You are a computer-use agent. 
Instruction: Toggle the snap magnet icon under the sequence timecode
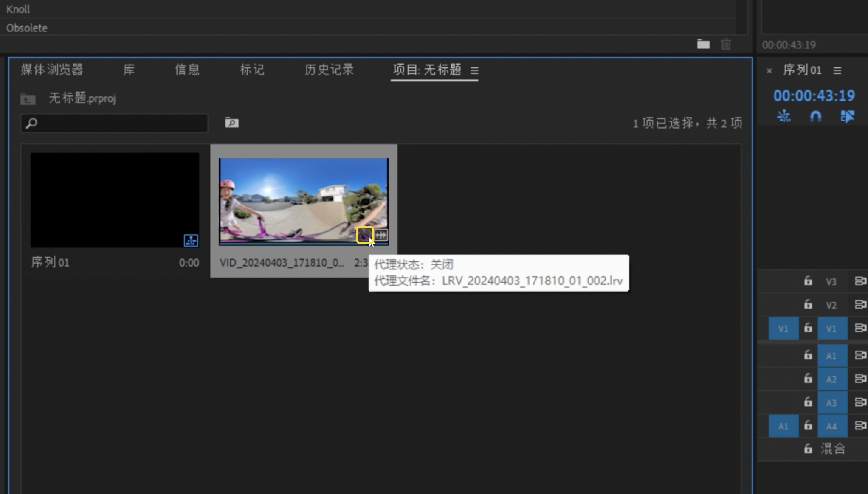816,116
